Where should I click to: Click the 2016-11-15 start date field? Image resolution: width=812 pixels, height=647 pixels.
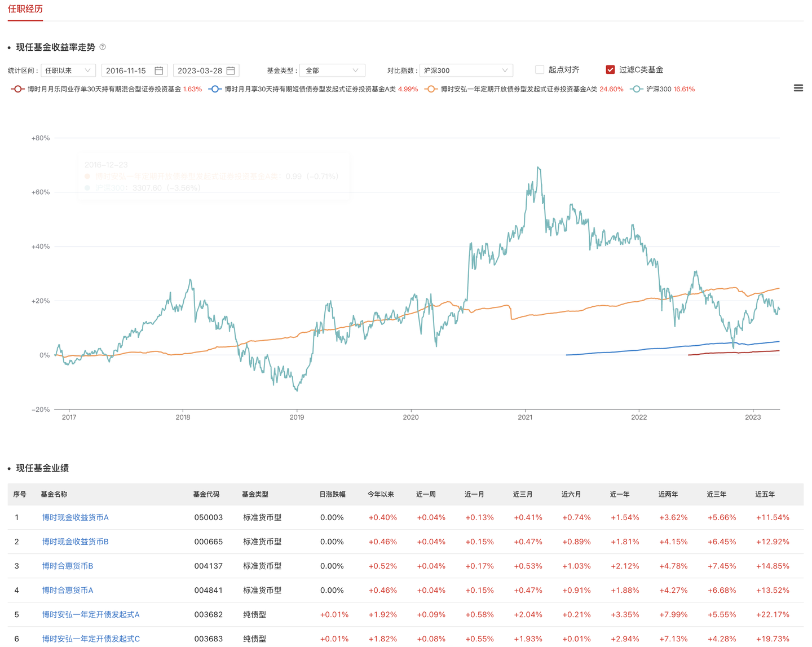pyautogui.click(x=127, y=71)
